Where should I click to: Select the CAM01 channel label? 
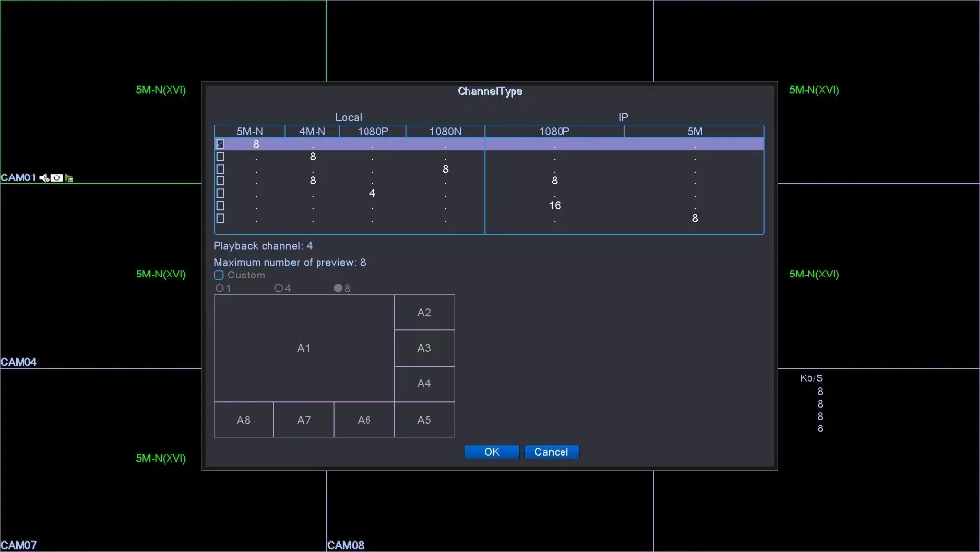(x=19, y=178)
